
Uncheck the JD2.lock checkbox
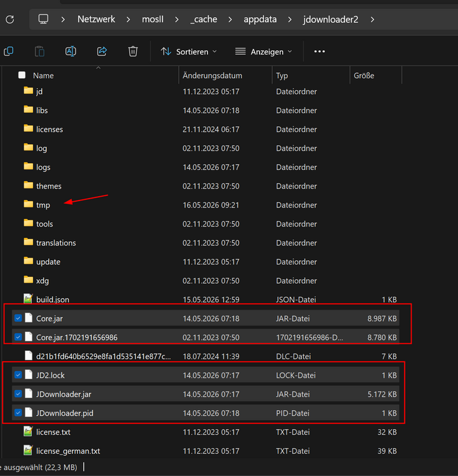point(18,375)
